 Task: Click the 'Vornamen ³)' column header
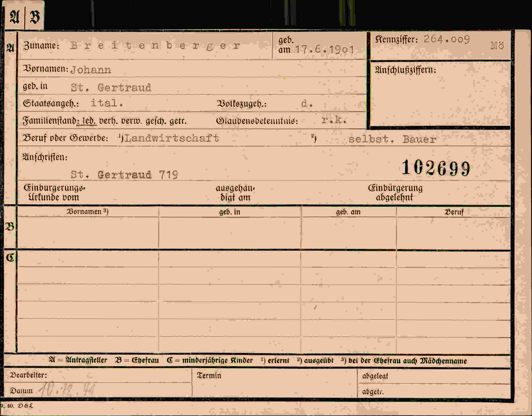pos(87,211)
